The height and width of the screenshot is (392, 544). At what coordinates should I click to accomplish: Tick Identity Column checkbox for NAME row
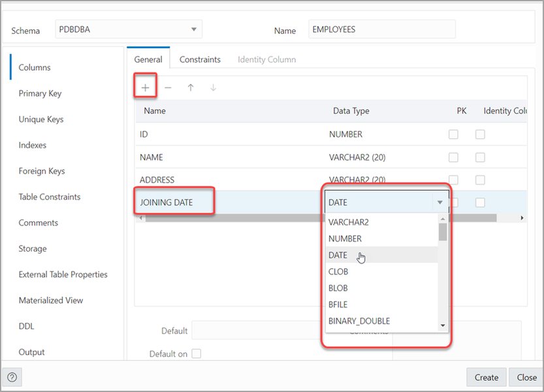click(x=480, y=157)
